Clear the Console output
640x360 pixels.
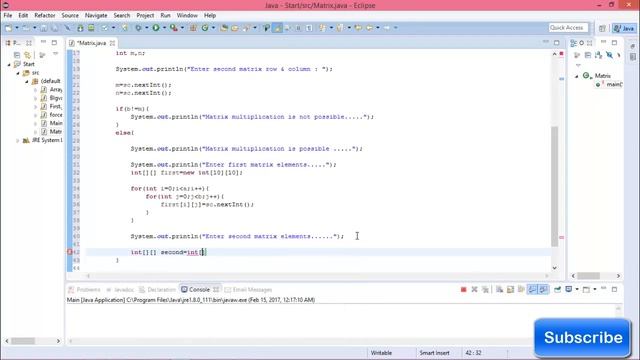[499, 289]
